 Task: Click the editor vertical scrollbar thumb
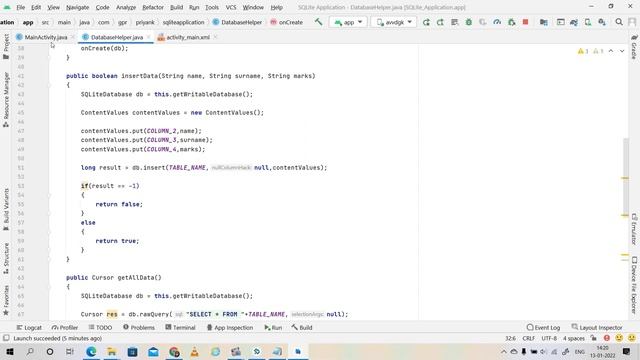click(625, 177)
